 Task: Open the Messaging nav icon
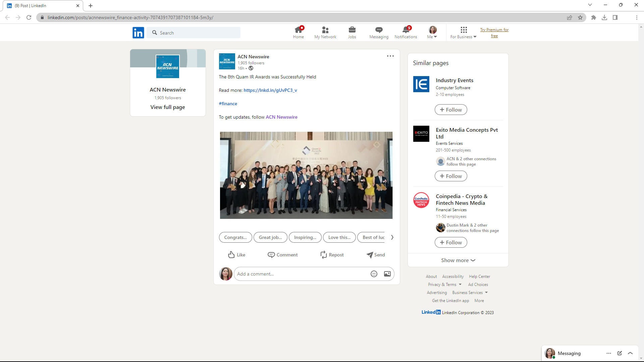(x=379, y=33)
